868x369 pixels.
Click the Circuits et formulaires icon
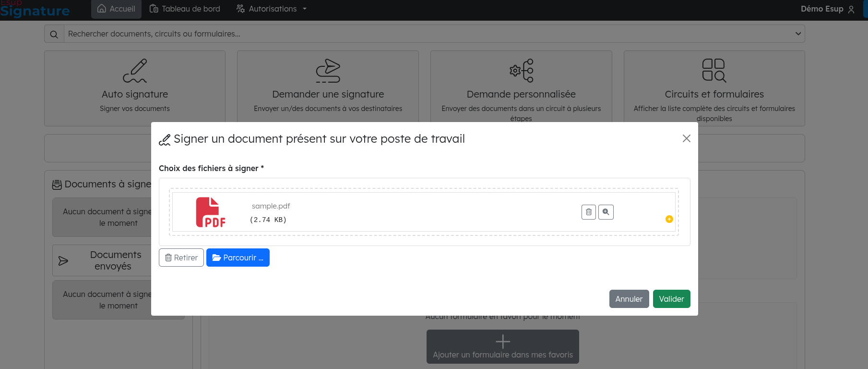point(714,71)
